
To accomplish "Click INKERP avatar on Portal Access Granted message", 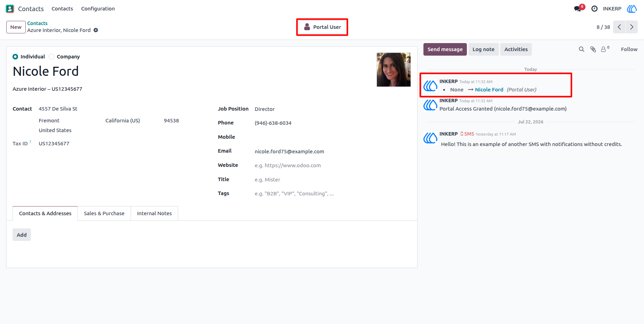I will click(430, 105).
